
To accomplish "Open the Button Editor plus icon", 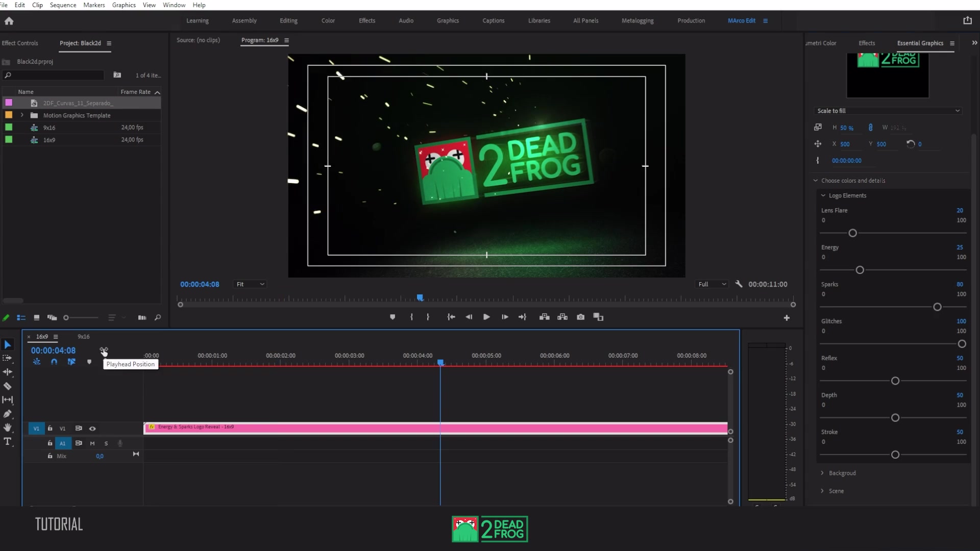I will (787, 318).
